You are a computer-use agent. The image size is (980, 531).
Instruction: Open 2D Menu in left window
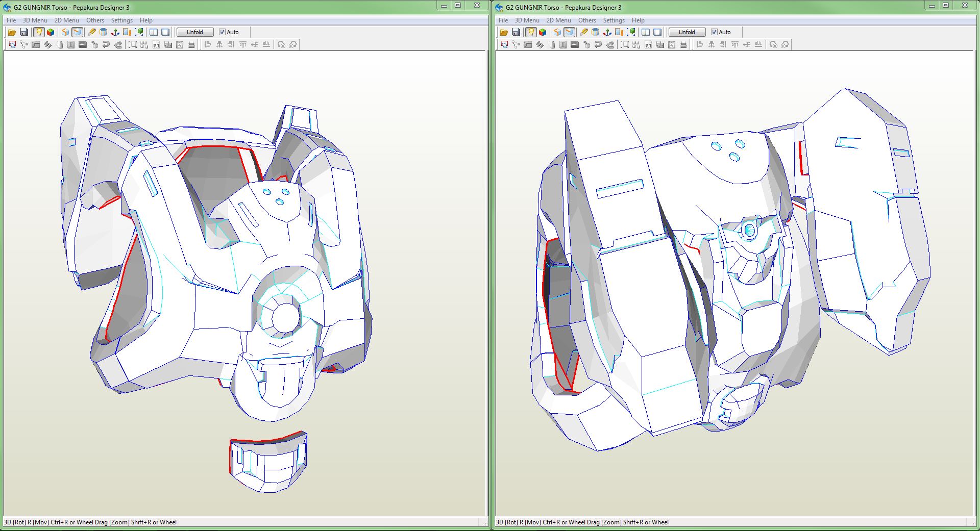[67, 20]
